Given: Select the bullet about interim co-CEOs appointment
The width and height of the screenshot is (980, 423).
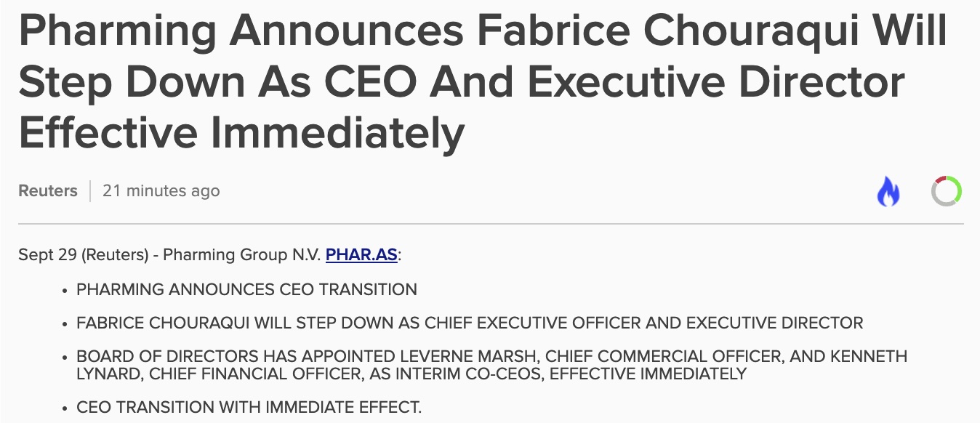Looking at the screenshot, I should pos(491,366).
